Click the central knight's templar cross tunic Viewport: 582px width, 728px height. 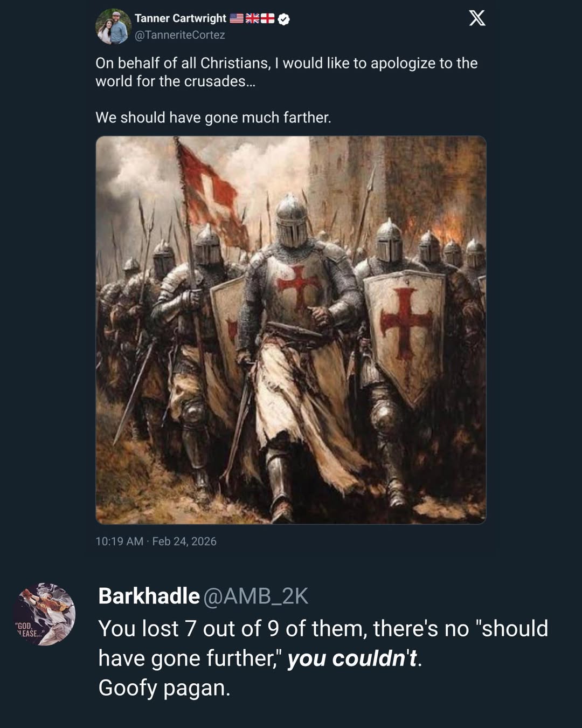pos(295,289)
